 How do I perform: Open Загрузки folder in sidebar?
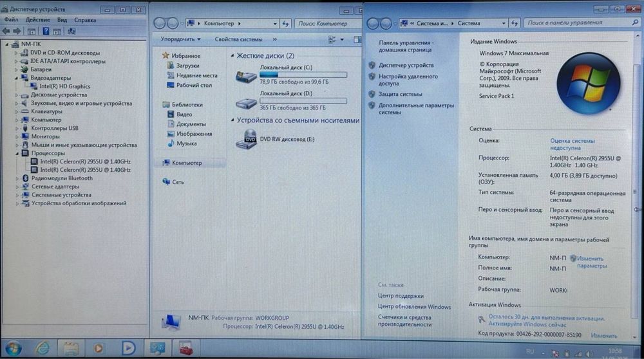pos(187,66)
